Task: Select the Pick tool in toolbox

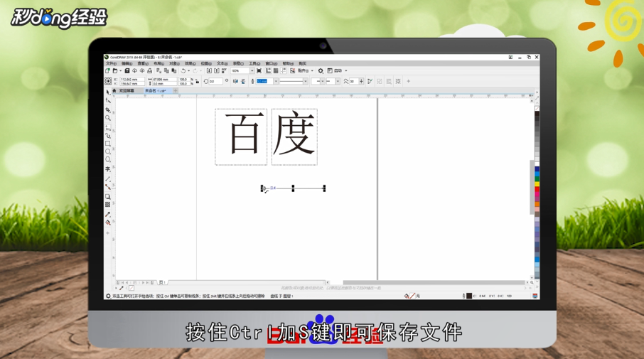Action: pos(108,92)
